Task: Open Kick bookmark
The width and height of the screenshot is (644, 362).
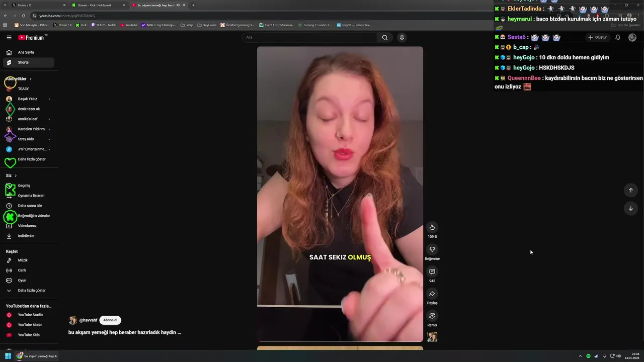Action: 81,25
